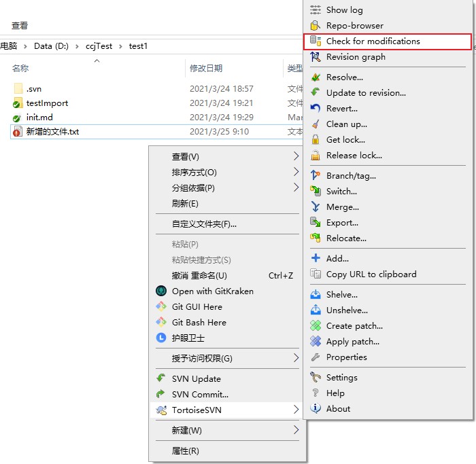Select the file 新增的文件.txt
Image resolution: width=476 pixels, height=464 pixels.
coord(52,132)
